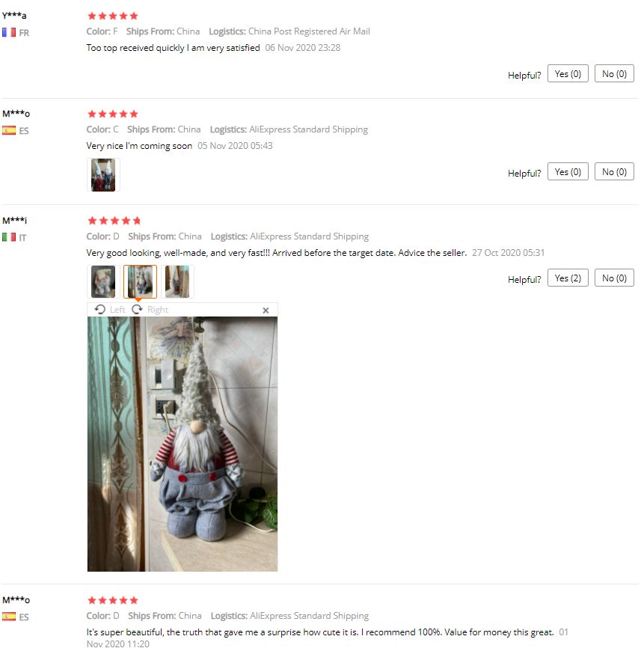Click Yes (2) on M***i's review
The width and height of the screenshot is (644, 648).
tap(568, 278)
